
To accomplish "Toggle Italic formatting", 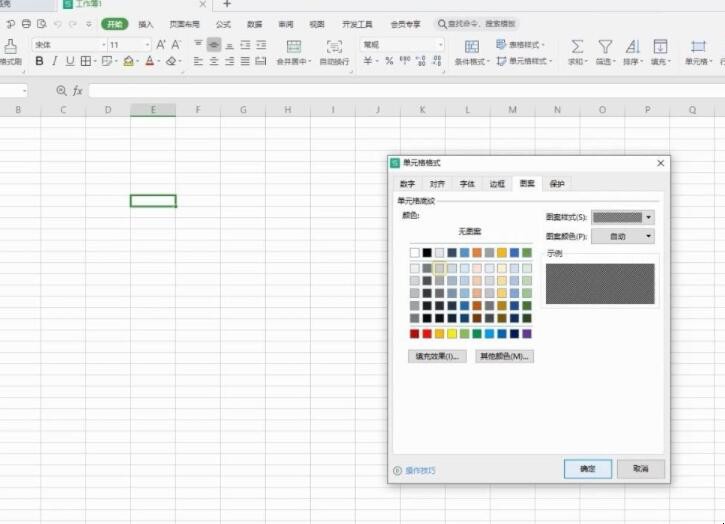I will [55, 61].
